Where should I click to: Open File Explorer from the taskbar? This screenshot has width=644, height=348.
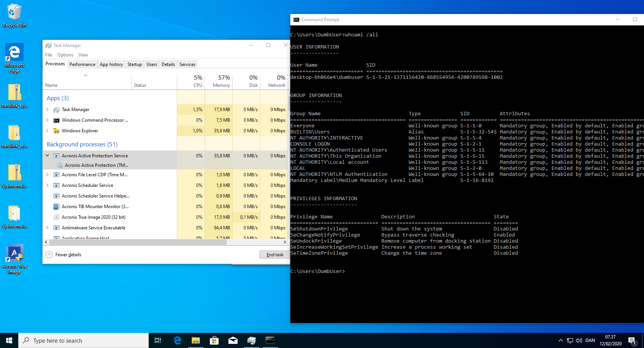(x=195, y=340)
